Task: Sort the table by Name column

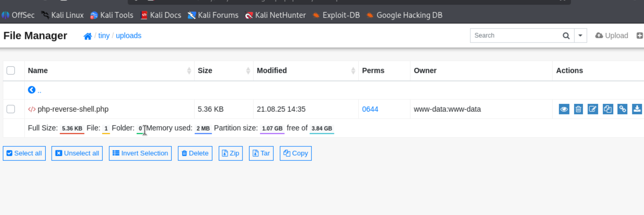Action: pyautogui.click(x=109, y=70)
